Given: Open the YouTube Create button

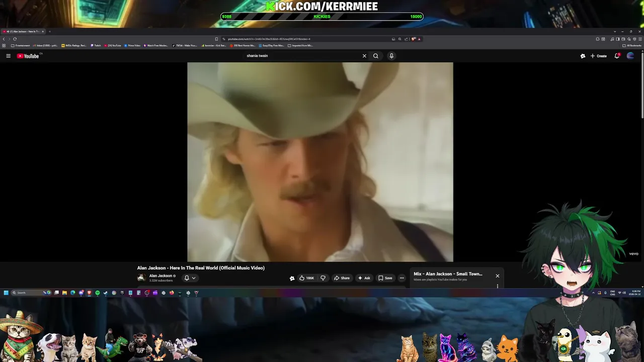Looking at the screenshot, I should pyautogui.click(x=599, y=56).
